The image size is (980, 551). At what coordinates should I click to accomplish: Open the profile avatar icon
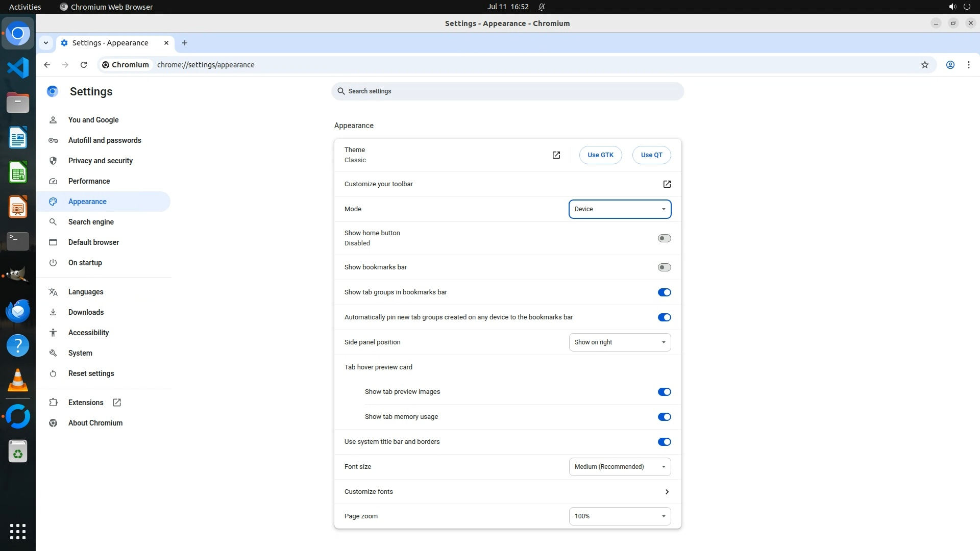950,65
